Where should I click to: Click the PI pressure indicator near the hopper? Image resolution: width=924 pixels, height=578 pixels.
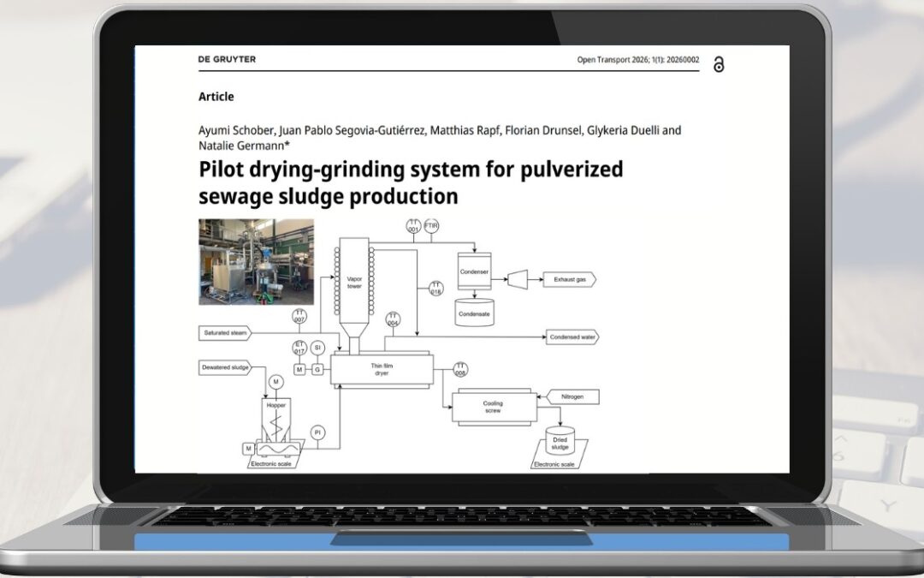click(317, 434)
